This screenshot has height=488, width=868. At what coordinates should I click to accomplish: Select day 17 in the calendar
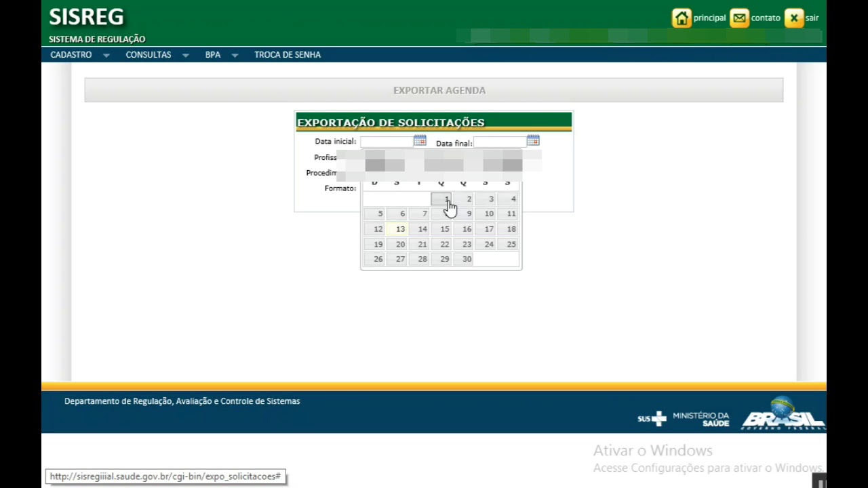(486, 229)
